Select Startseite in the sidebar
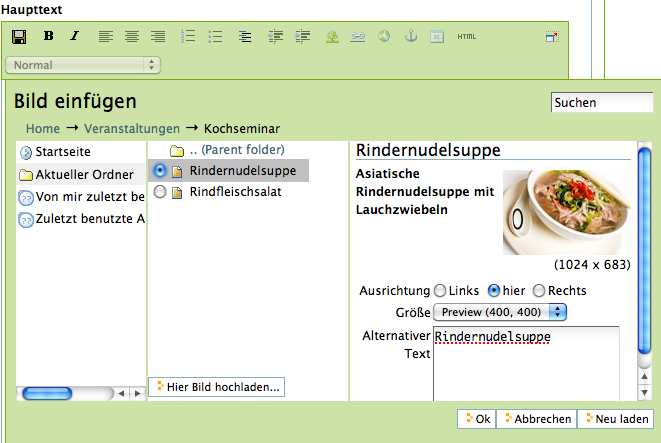Image resolution: width=661 pixels, height=443 pixels. 63,152
